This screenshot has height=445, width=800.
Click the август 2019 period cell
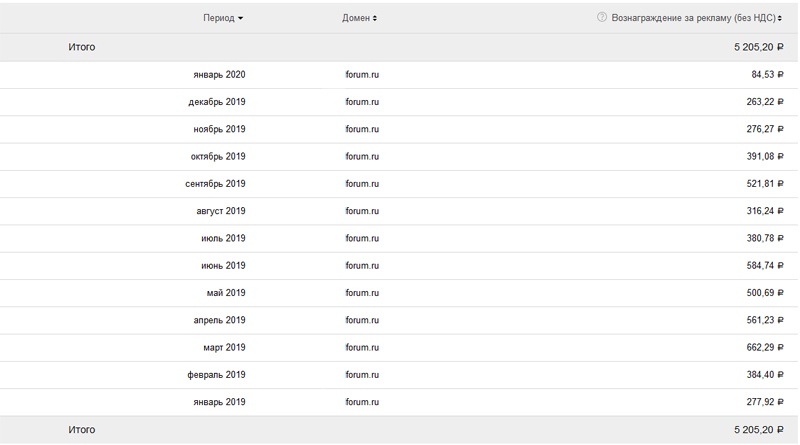[x=221, y=211]
